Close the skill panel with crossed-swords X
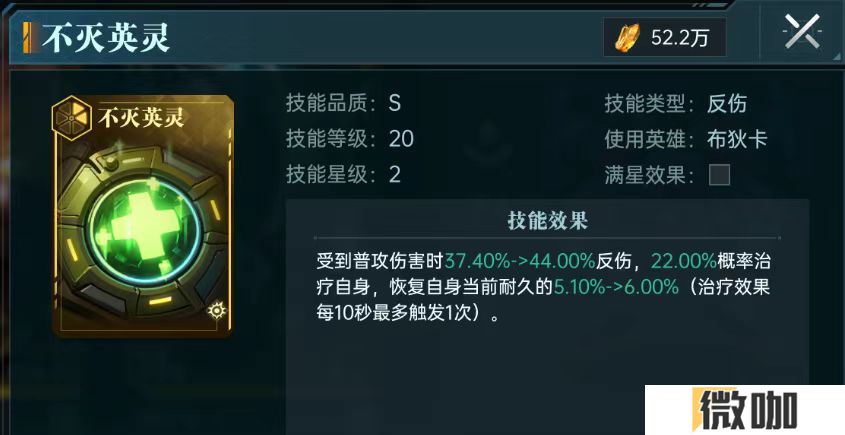Screen dimensions: 845x435 (802, 32)
